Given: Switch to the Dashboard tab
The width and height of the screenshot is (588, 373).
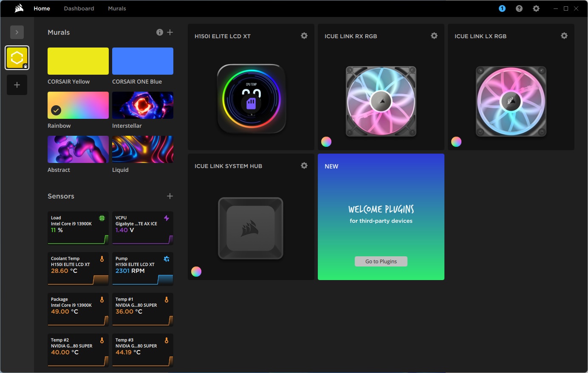Looking at the screenshot, I should pyautogui.click(x=79, y=8).
